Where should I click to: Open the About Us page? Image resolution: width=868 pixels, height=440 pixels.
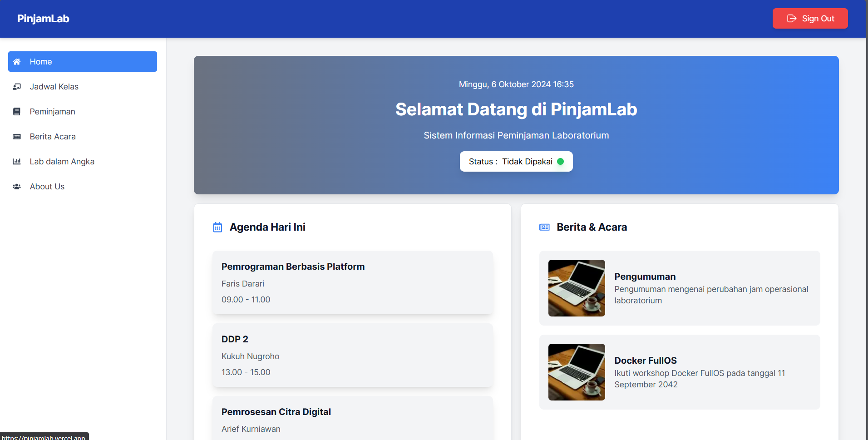(x=47, y=187)
